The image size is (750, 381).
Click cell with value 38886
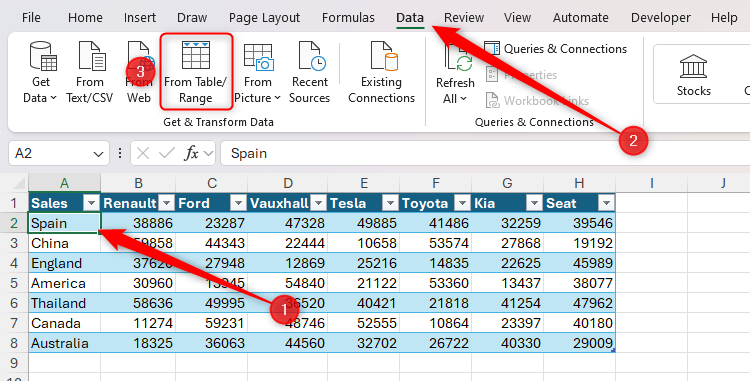(138, 223)
